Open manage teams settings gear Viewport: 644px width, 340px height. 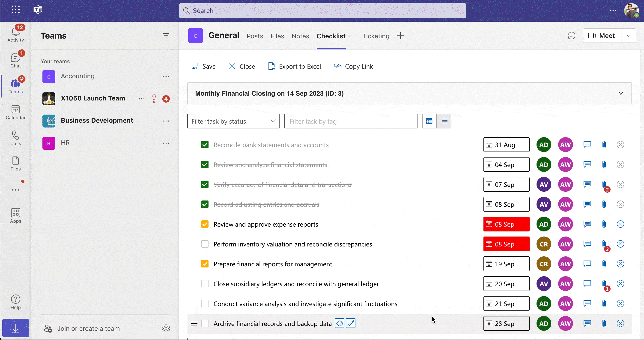coord(166,328)
